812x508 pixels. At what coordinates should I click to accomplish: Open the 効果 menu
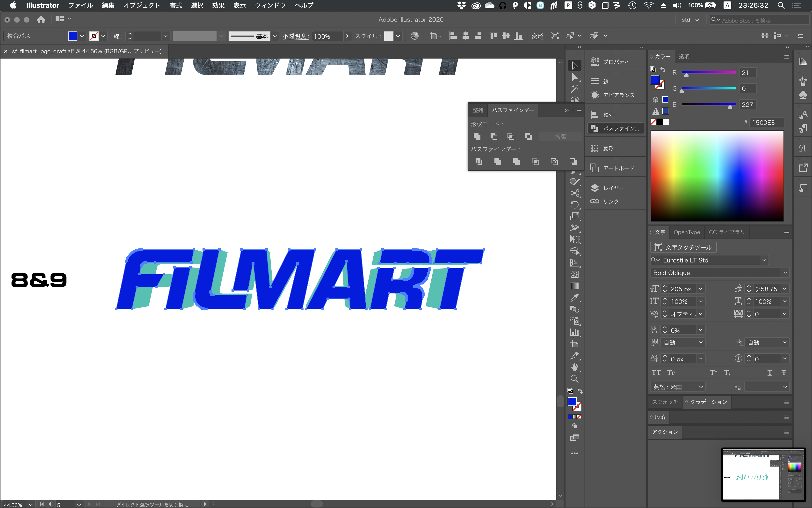coord(218,5)
